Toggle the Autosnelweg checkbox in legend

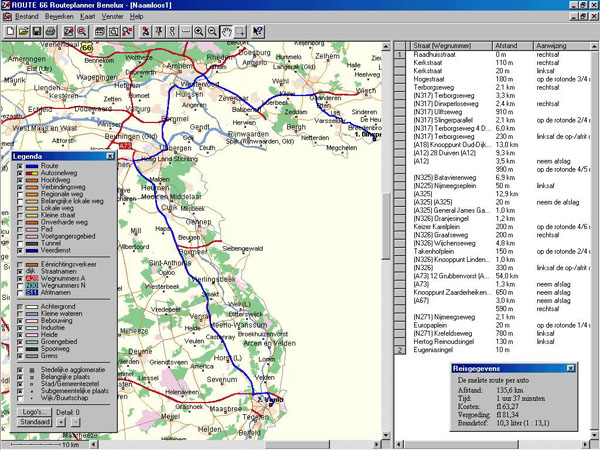click(19, 173)
